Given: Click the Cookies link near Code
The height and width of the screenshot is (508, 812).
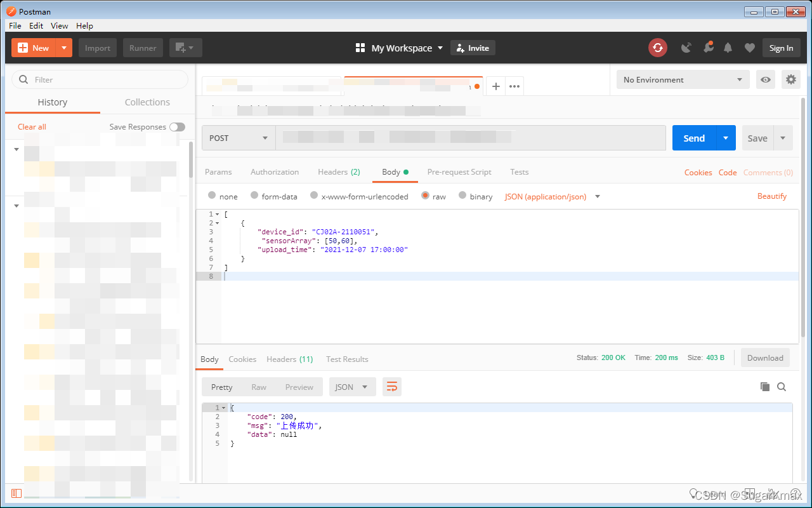Looking at the screenshot, I should coord(698,173).
